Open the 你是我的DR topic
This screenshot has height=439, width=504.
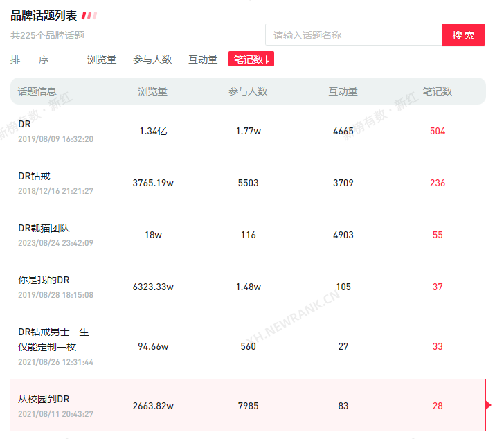click(44, 280)
